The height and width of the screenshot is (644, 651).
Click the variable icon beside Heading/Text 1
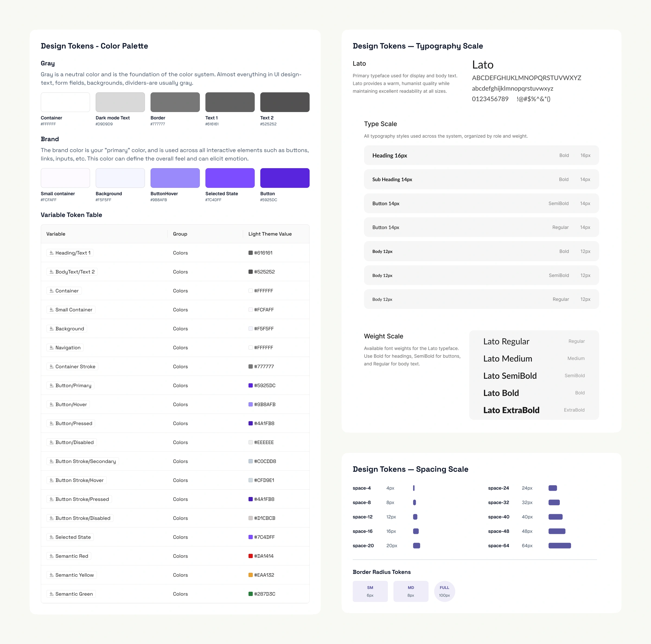(x=52, y=253)
